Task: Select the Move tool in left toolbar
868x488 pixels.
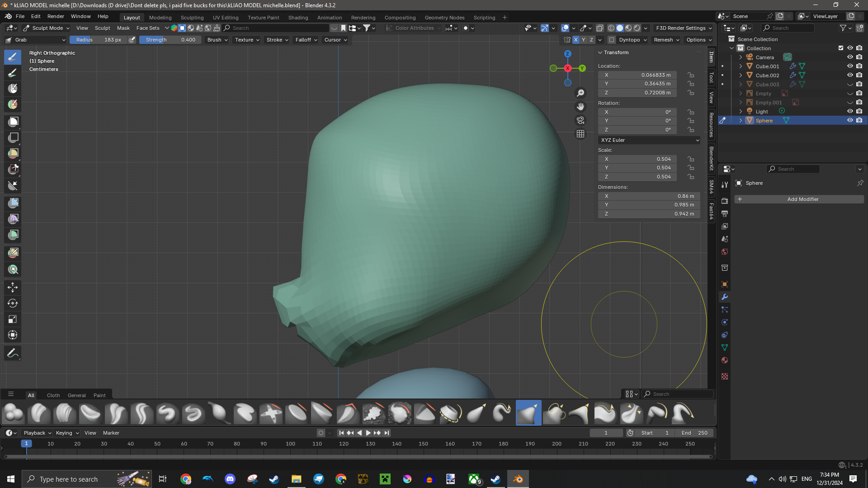Action: coord(13,287)
